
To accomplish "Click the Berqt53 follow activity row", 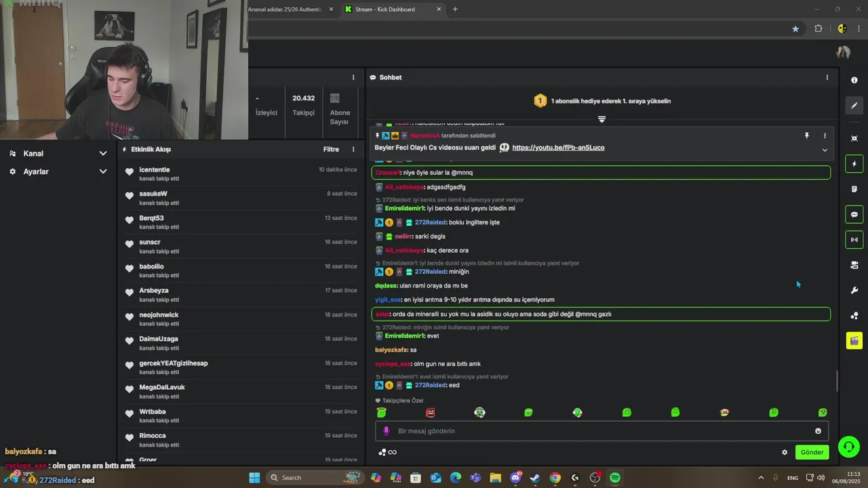I will pyautogui.click(x=241, y=222).
